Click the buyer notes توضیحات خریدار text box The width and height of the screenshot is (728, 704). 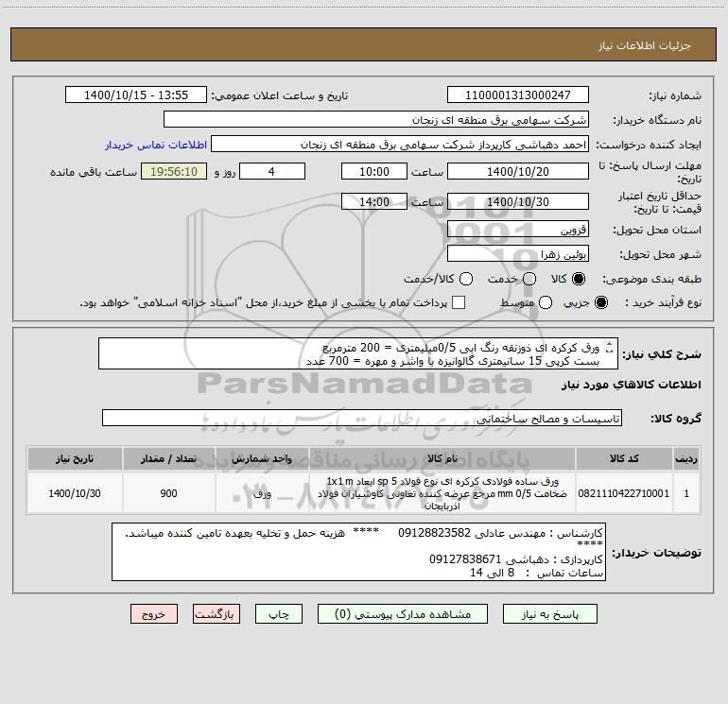click(x=359, y=552)
